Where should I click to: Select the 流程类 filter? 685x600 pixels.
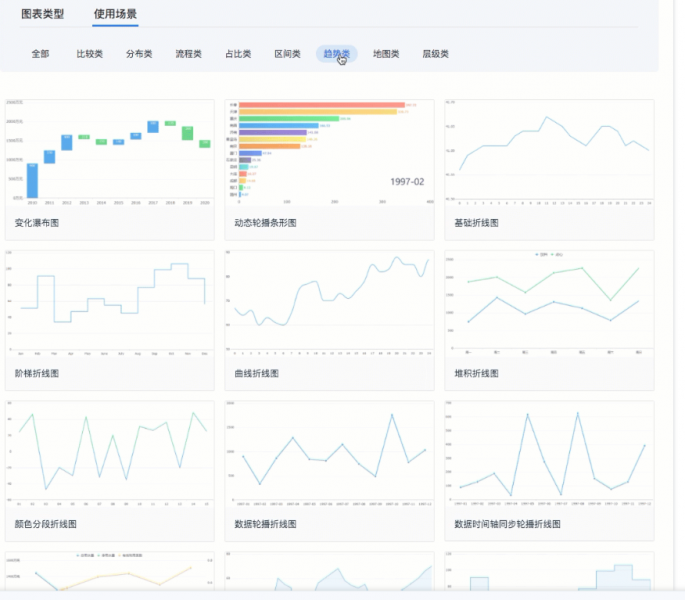coord(188,54)
